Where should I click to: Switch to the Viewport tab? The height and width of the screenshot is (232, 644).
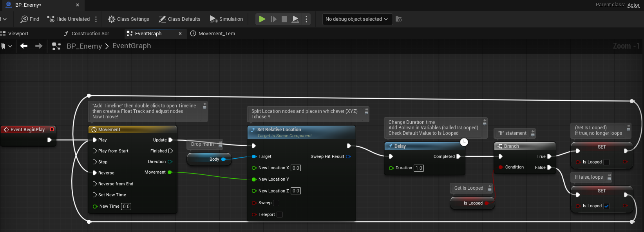click(18, 33)
